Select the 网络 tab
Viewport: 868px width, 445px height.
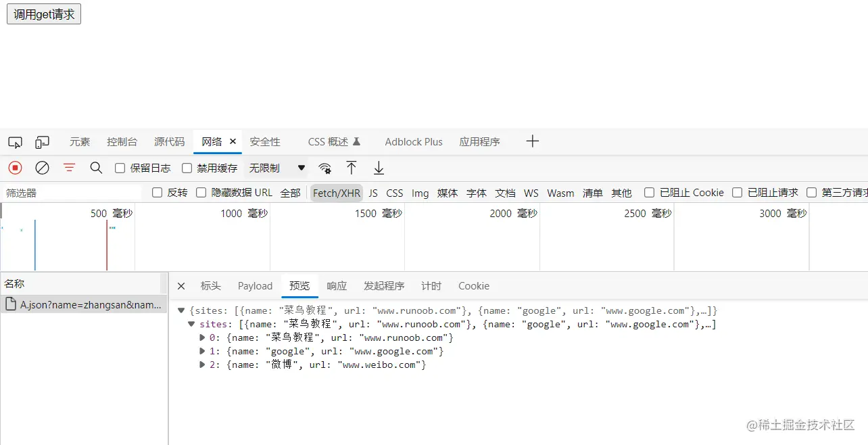coord(212,141)
